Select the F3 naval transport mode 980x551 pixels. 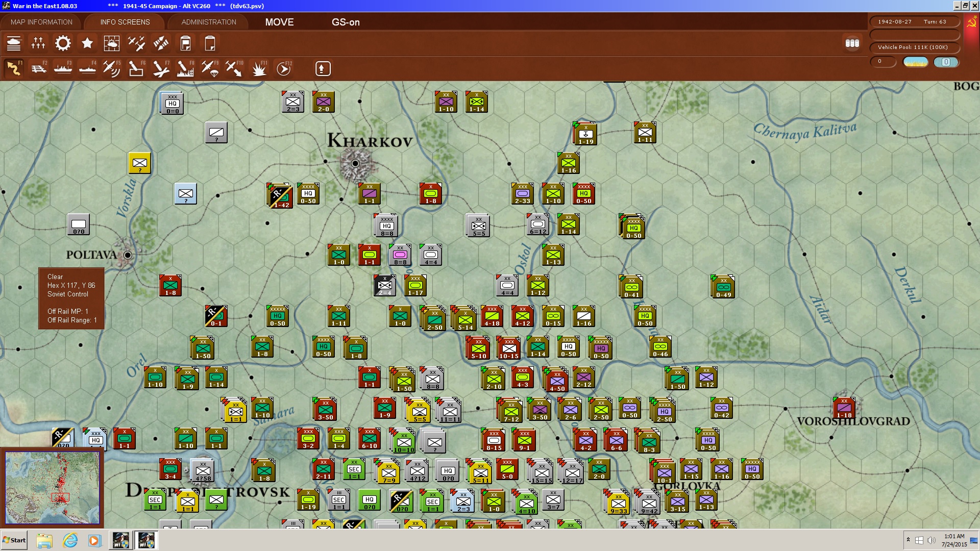[x=63, y=68]
